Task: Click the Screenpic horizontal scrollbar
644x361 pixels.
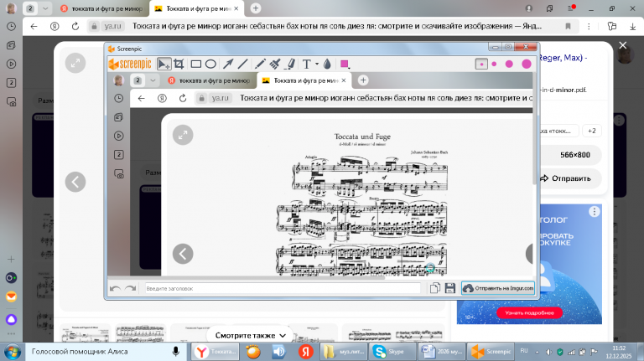Action: 247,278
